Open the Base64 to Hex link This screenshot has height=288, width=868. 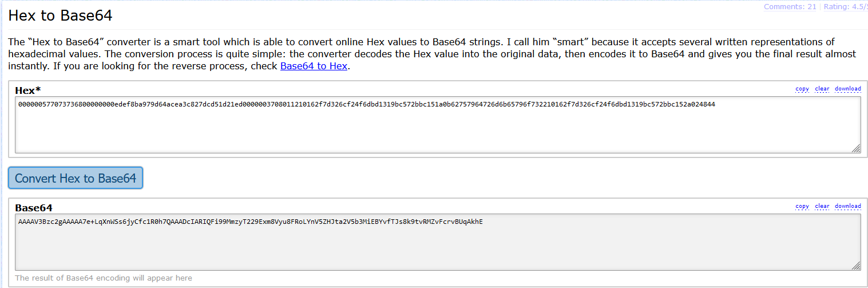(313, 66)
